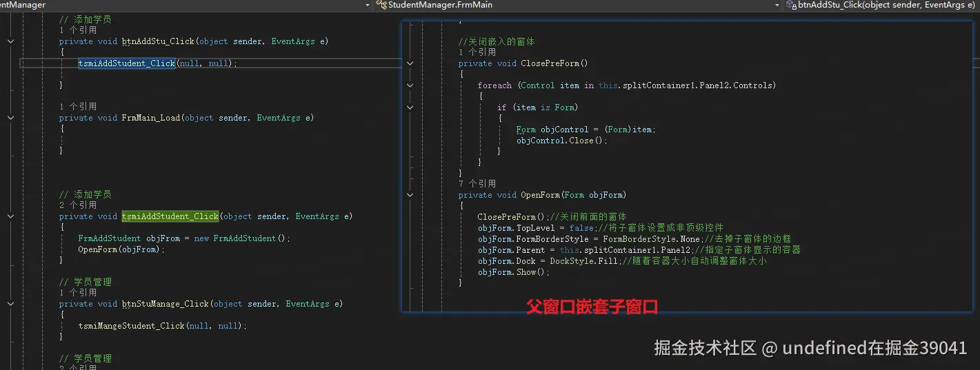Click the highlighted tsmiAddStudent_Click declaration name
Screen dimensions: 980x370
[x=170, y=216]
